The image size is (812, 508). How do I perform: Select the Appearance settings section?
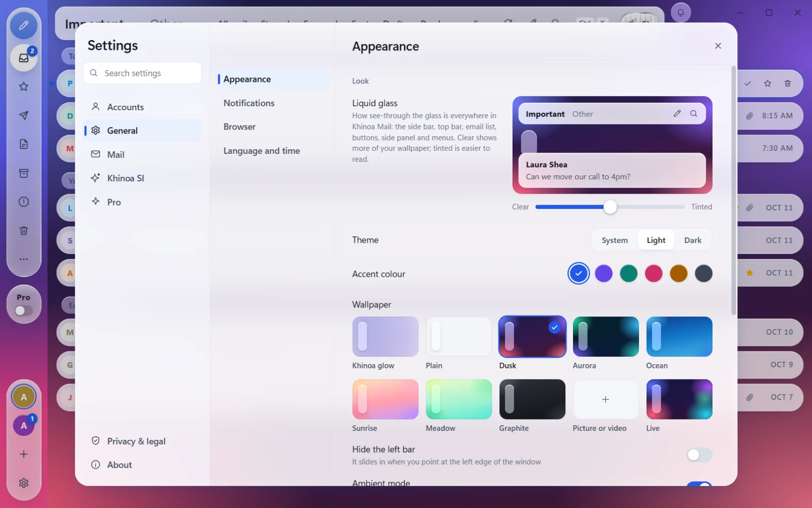click(x=273, y=79)
